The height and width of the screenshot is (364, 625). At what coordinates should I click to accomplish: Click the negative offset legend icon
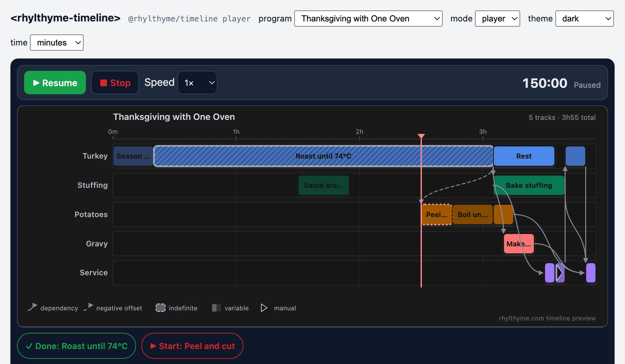click(89, 307)
